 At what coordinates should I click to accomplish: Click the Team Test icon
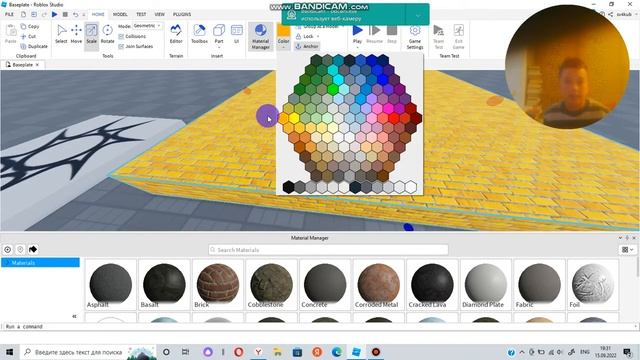pos(438,37)
